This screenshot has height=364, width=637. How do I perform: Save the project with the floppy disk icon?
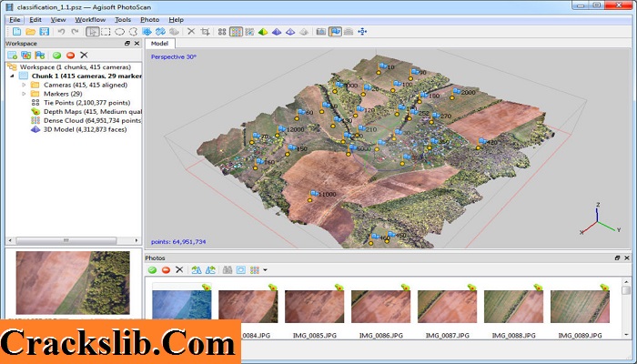tap(45, 32)
